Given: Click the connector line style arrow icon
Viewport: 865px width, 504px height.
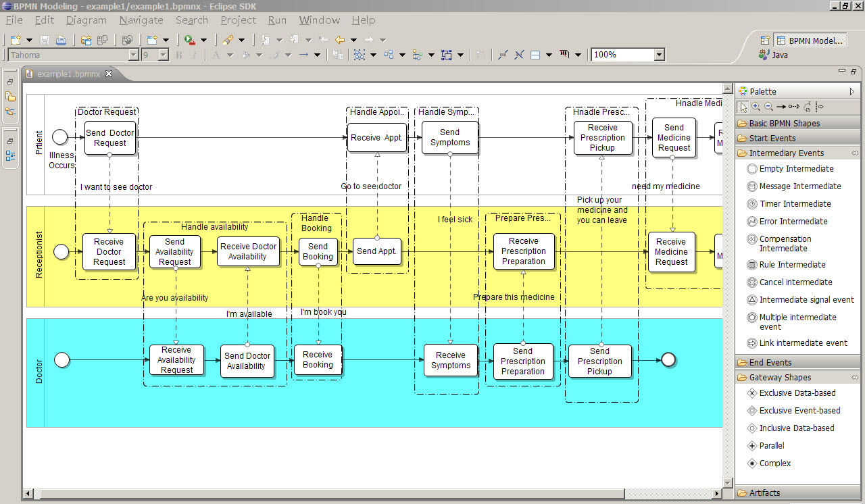Looking at the screenshot, I should (303, 55).
